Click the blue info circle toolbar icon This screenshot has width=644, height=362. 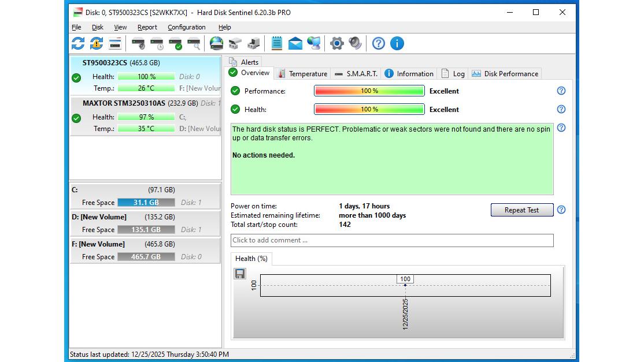397,43
